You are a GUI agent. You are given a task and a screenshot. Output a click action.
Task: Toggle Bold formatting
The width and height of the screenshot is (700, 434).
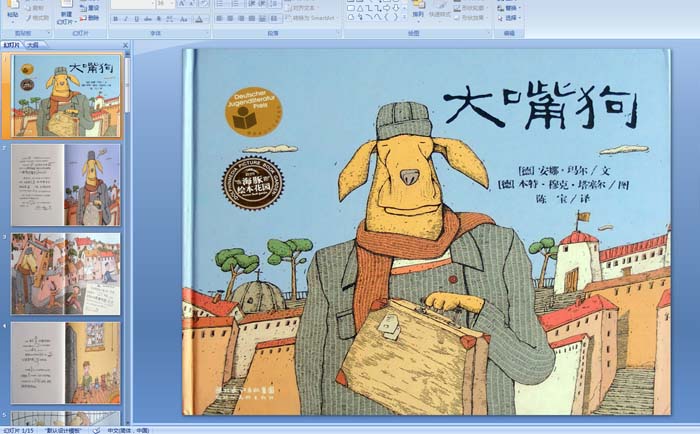(x=116, y=19)
